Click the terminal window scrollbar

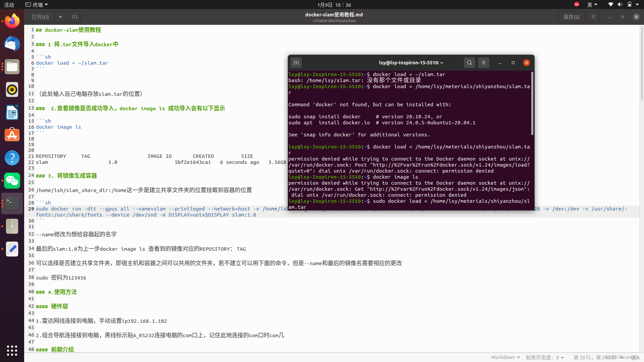(532, 104)
